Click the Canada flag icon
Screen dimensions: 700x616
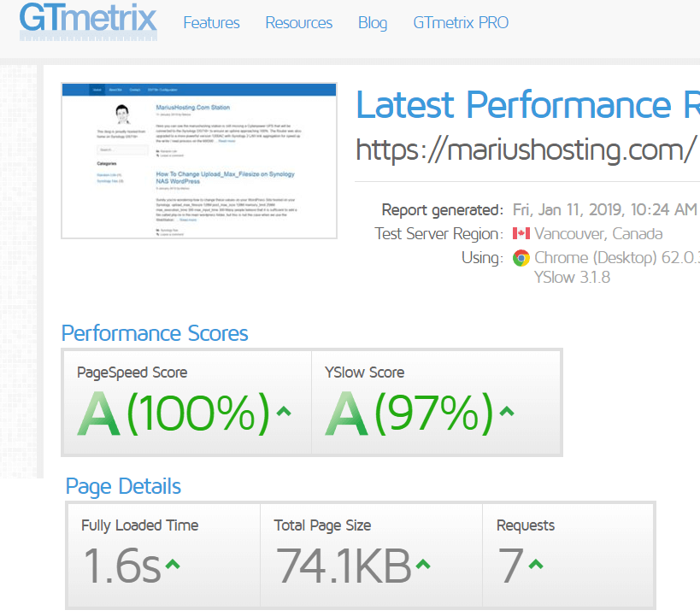tap(521, 233)
